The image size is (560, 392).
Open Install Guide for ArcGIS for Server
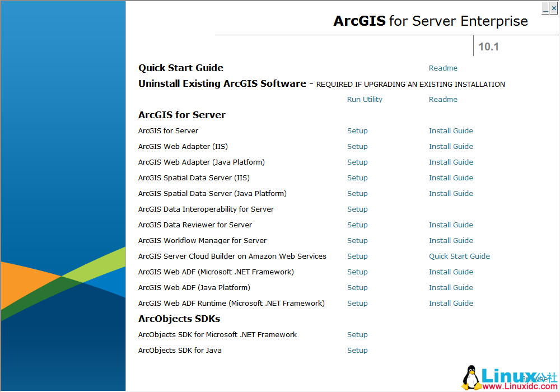451,130
